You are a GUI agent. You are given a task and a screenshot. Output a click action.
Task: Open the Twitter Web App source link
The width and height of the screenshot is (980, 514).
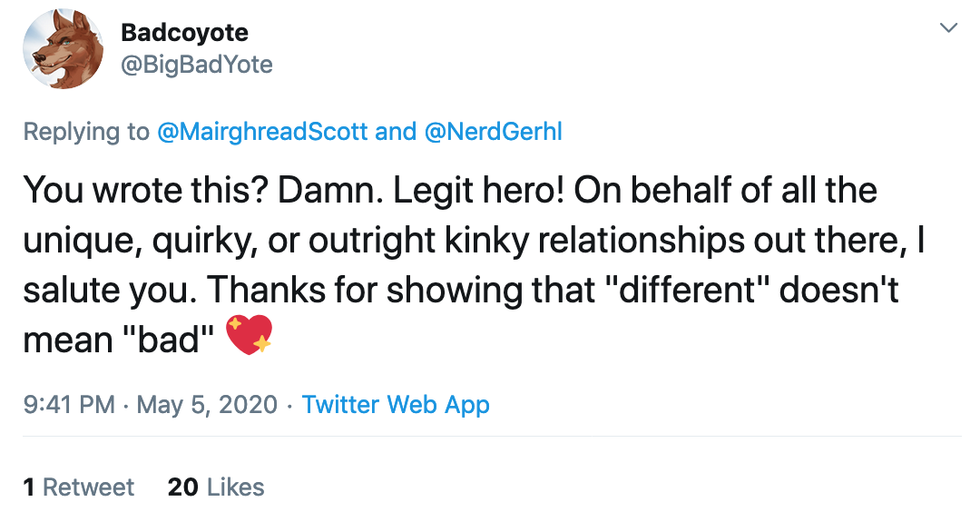point(395,405)
